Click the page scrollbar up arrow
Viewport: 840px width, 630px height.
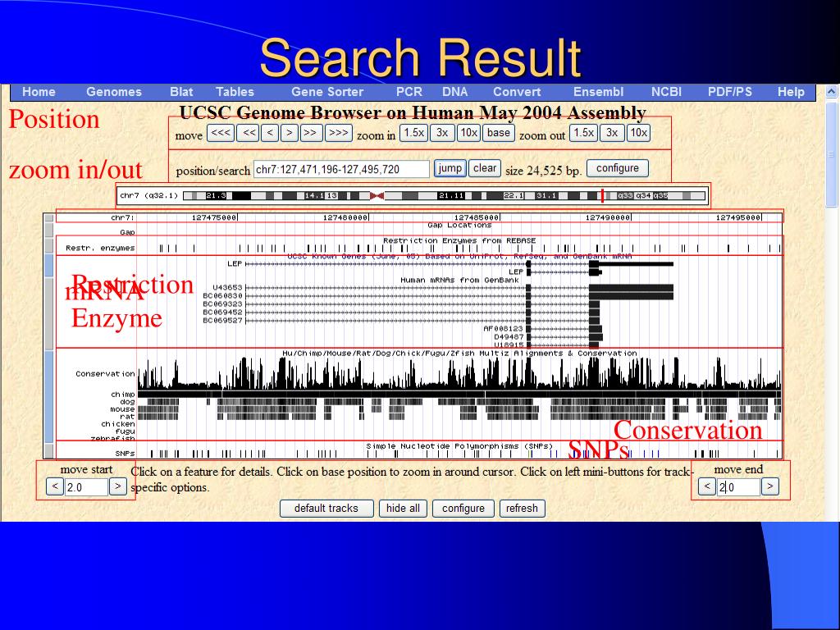[x=831, y=92]
